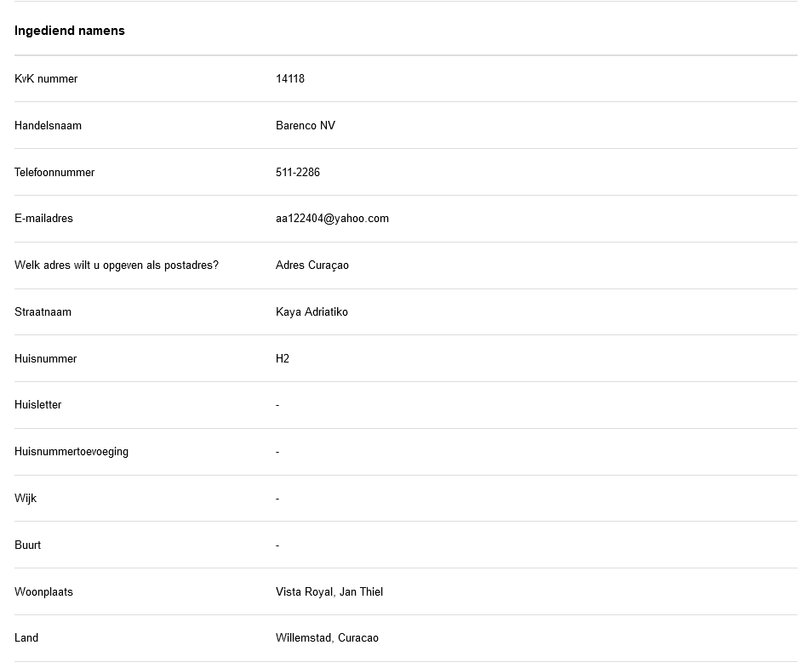Click the 'Handelsnaam' field label

coord(48,126)
